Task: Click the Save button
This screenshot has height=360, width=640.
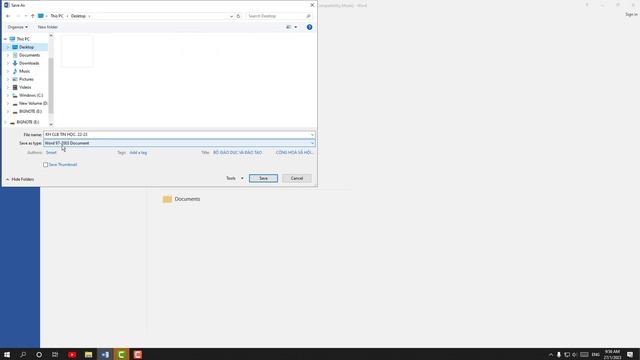Action: pyautogui.click(x=263, y=178)
